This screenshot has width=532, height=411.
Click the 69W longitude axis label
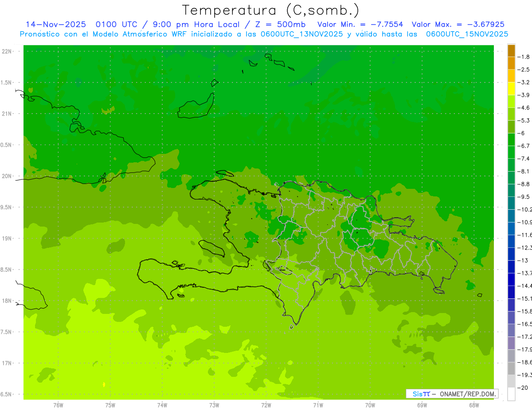[422, 405]
